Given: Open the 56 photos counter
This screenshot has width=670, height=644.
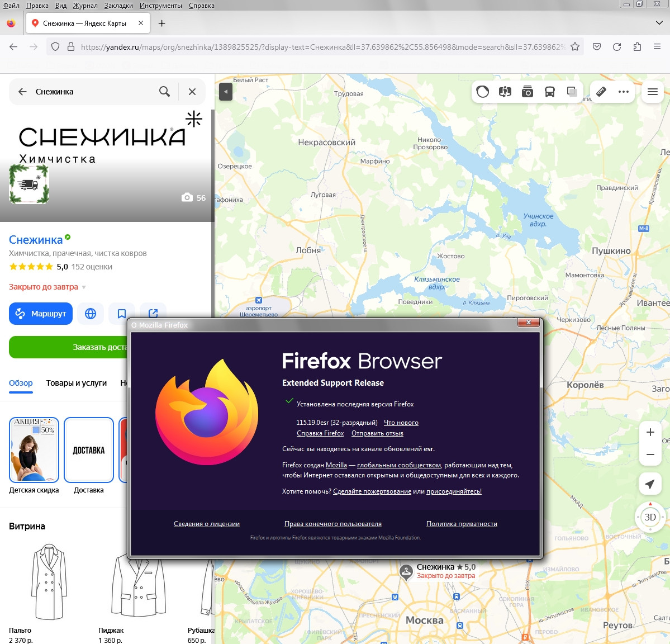Looking at the screenshot, I should 193,197.
